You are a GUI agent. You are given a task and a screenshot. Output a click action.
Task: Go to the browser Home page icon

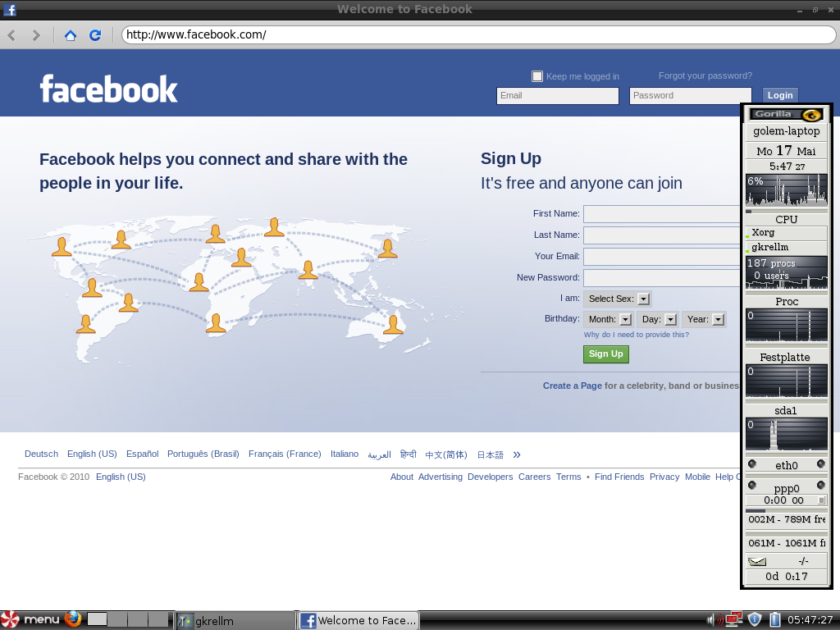click(71, 35)
